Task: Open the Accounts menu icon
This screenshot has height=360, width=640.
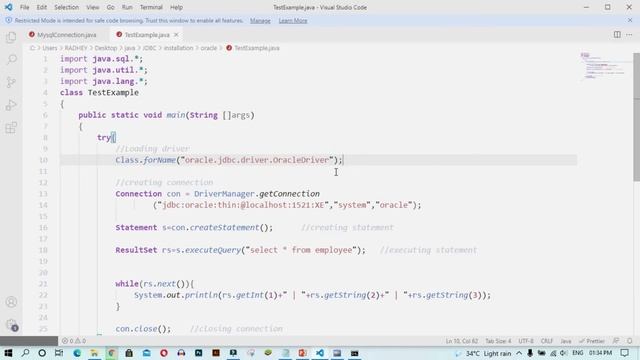Action: click(x=11, y=302)
